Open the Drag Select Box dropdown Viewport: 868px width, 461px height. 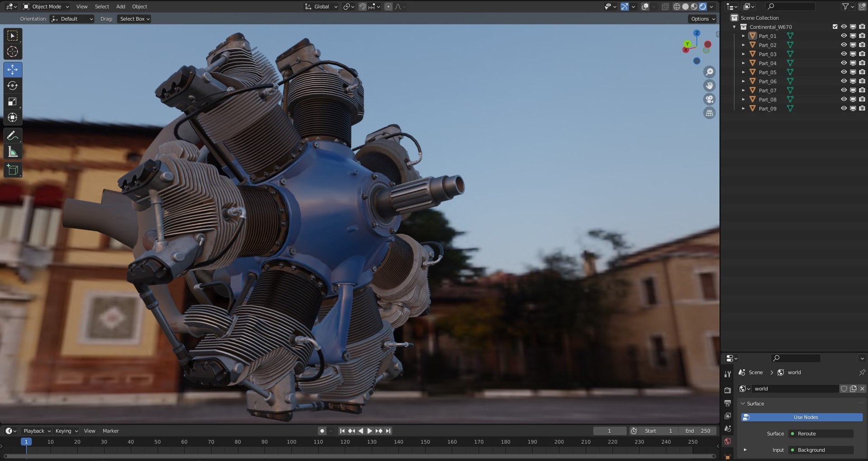(x=134, y=19)
